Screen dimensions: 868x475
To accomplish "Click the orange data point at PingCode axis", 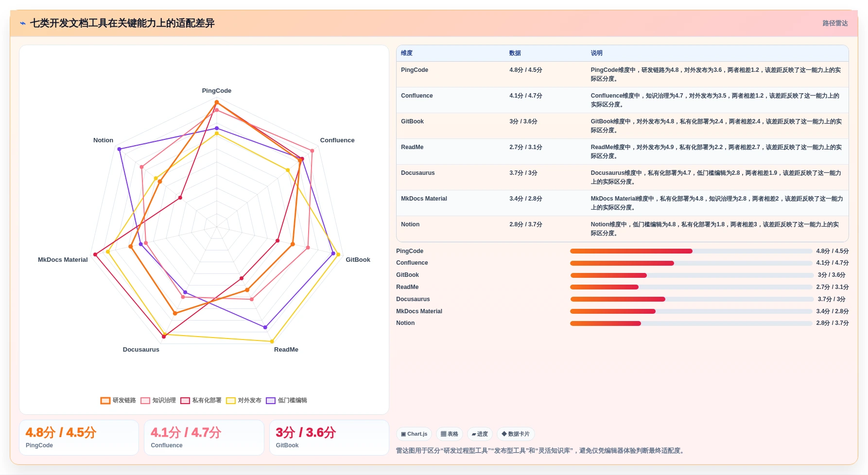I will pyautogui.click(x=217, y=102).
